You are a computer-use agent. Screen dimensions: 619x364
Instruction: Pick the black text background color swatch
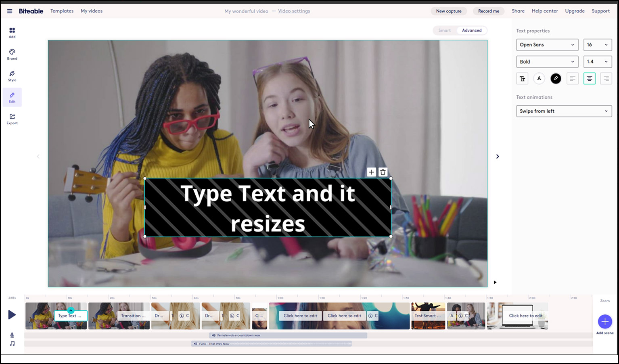pyautogui.click(x=556, y=79)
